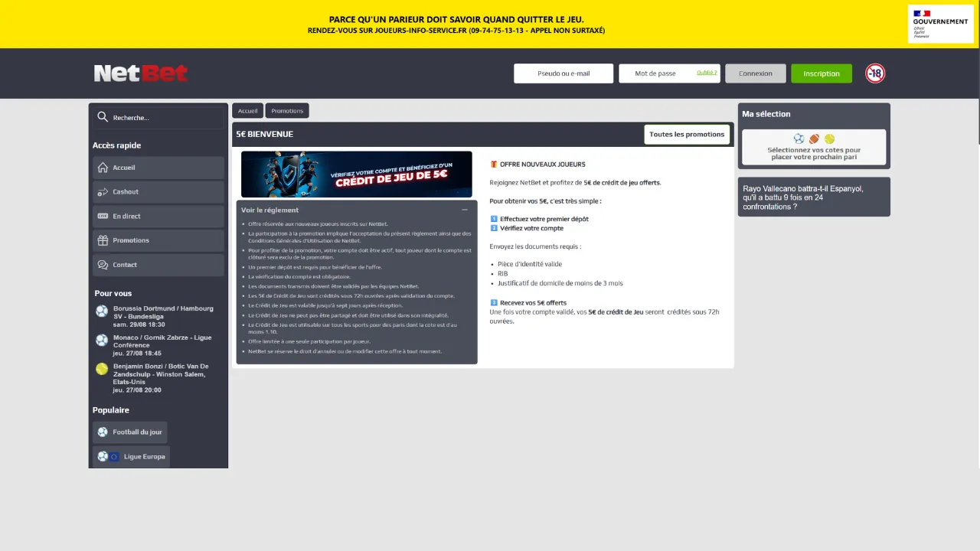
Task: Collapse the Voir le règlement panel
Action: click(465, 210)
